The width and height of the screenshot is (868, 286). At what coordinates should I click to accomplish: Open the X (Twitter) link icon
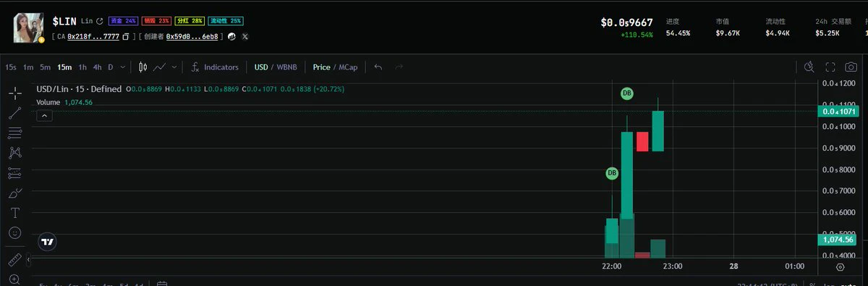pos(244,36)
